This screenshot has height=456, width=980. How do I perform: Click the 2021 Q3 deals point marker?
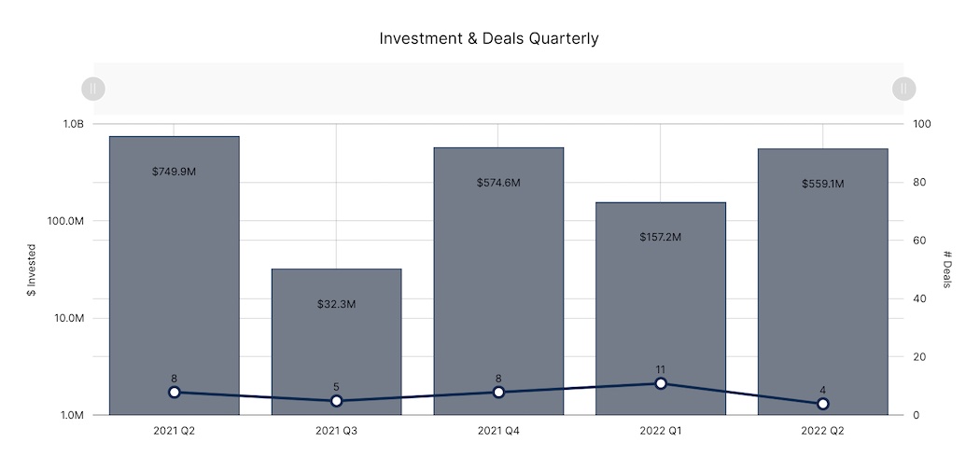[336, 401]
